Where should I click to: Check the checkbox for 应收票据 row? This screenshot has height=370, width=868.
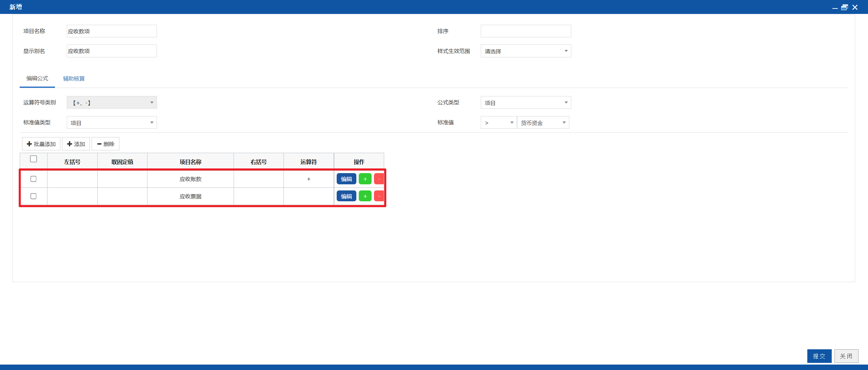tap(33, 196)
